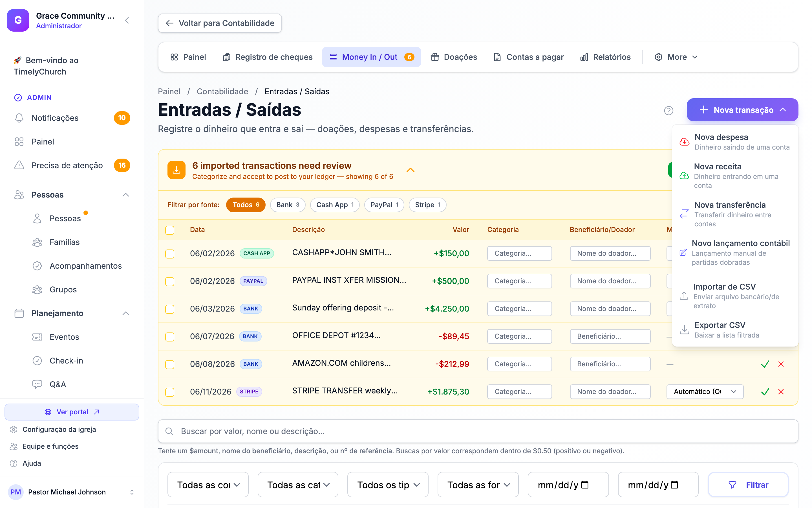Toggle the select-all checkbox in table header
This screenshot has height=508, width=812.
point(170,230)
